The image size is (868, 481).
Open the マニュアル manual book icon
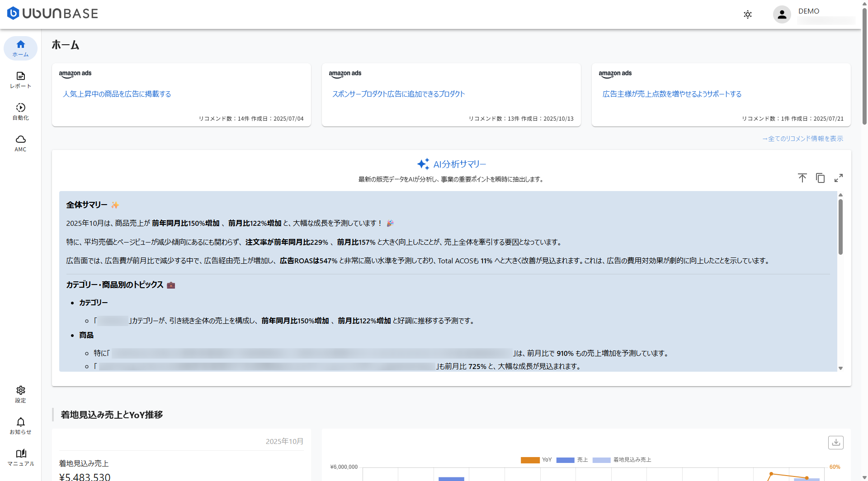tap(20, 458)
